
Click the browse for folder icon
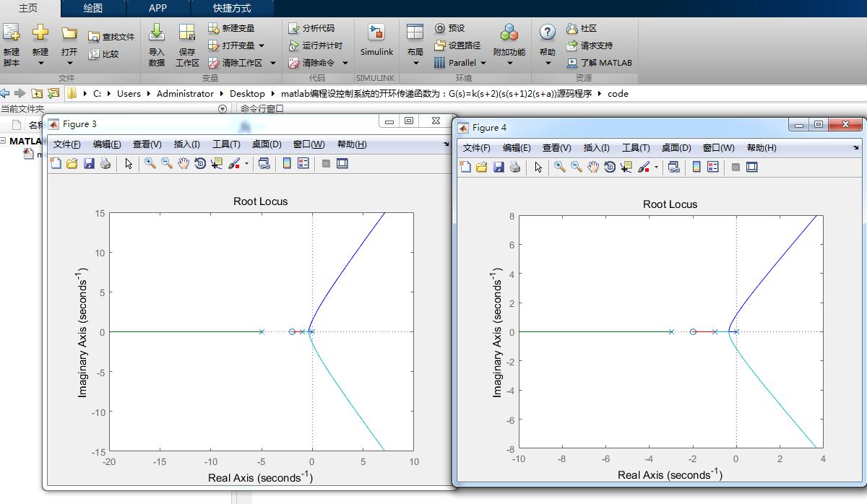pos(53,93)
